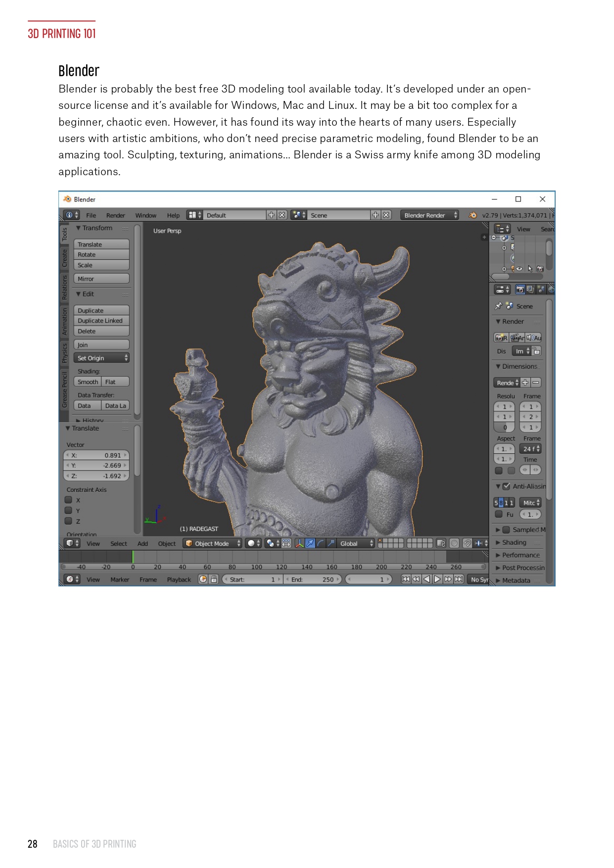
Task: Open the Scene properties tab icon
Action: tap(541, 289)
